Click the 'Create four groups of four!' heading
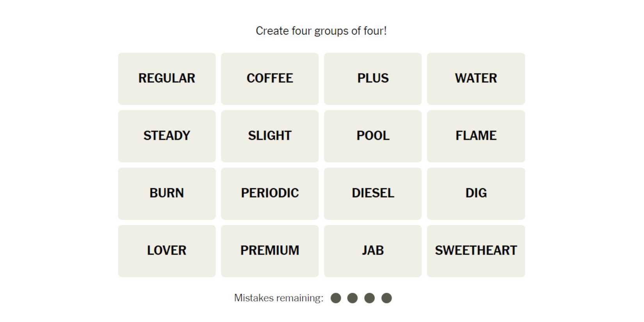644x322 pixels. tap(321, 31)
